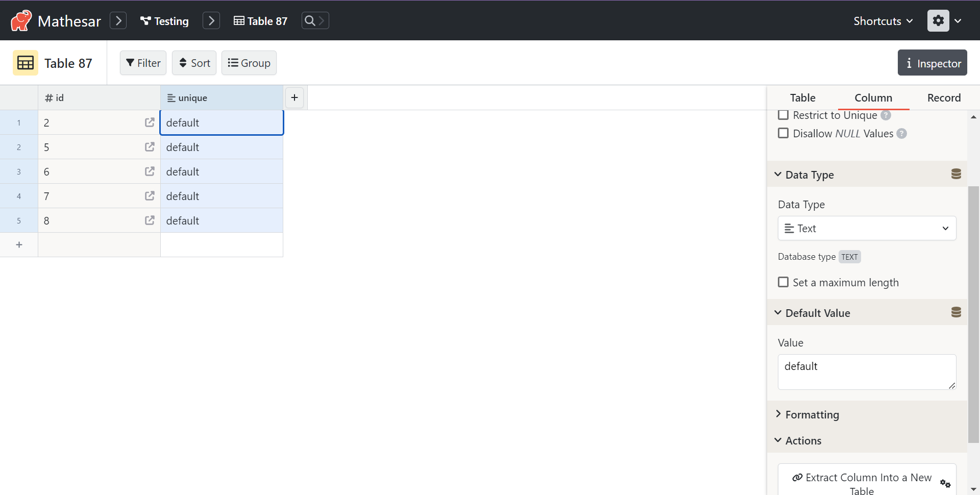The image size is (980, 495).
Task: Collapse the Actions section
Action: click(x=803, y=440)
